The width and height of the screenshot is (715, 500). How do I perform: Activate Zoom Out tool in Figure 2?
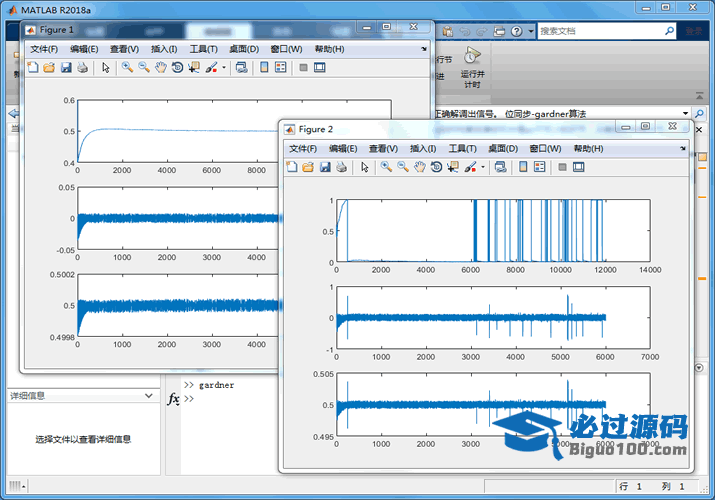(403, 167)
